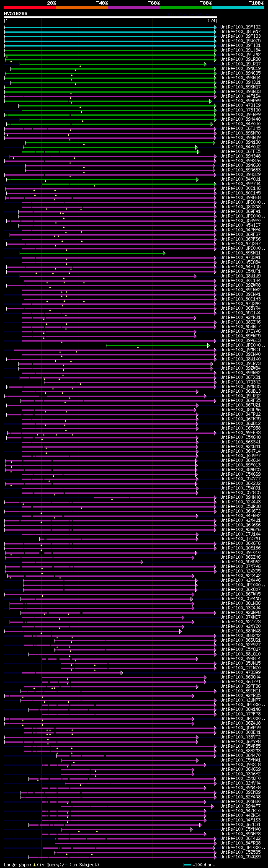Select label UniRef100_Q05HB0
This screenshot has width=268, height=868.
[x=240, y=802]
